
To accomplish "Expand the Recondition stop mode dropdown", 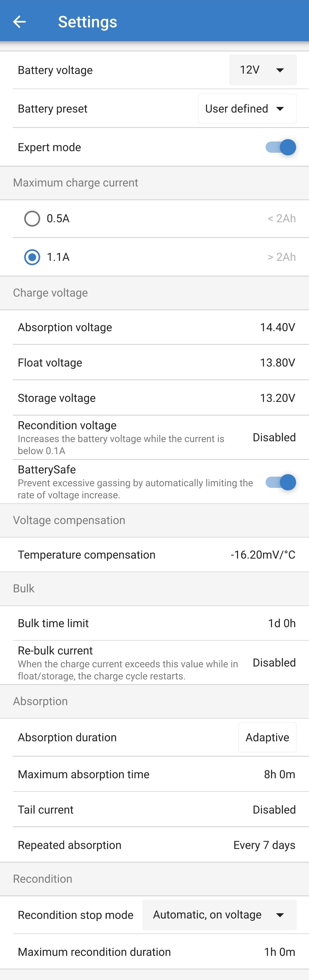I will [x=219, y=915].
